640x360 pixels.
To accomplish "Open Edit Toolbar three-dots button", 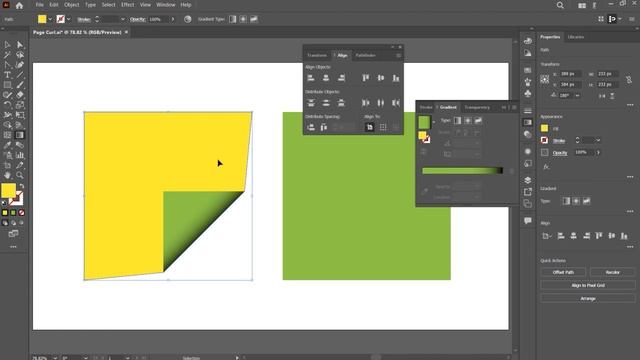I will point(13,247).
